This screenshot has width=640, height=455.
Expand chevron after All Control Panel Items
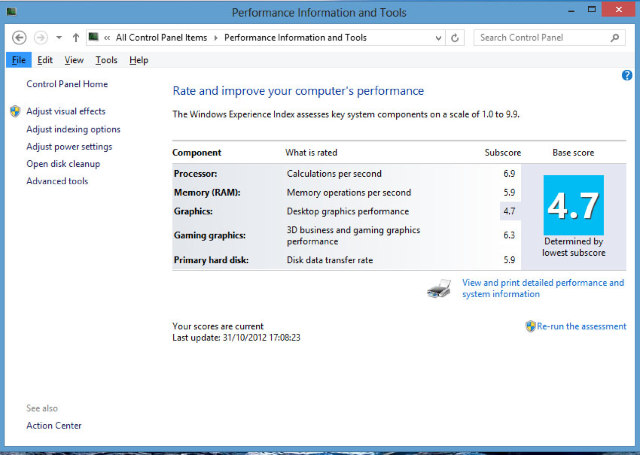point(216,38)
